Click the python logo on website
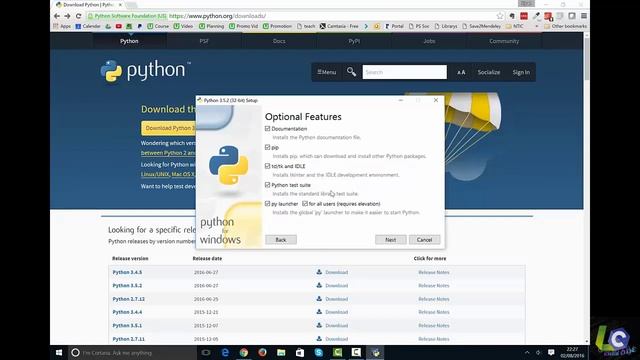 [146, 71]
